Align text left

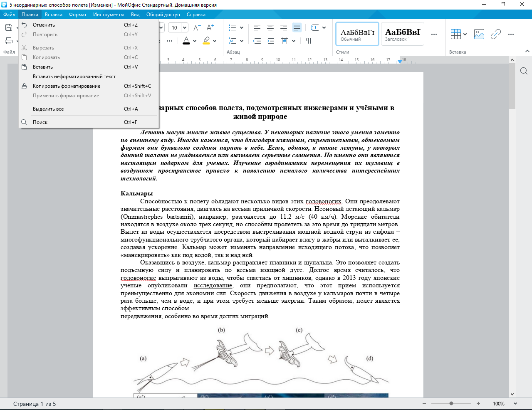point(257,27)
